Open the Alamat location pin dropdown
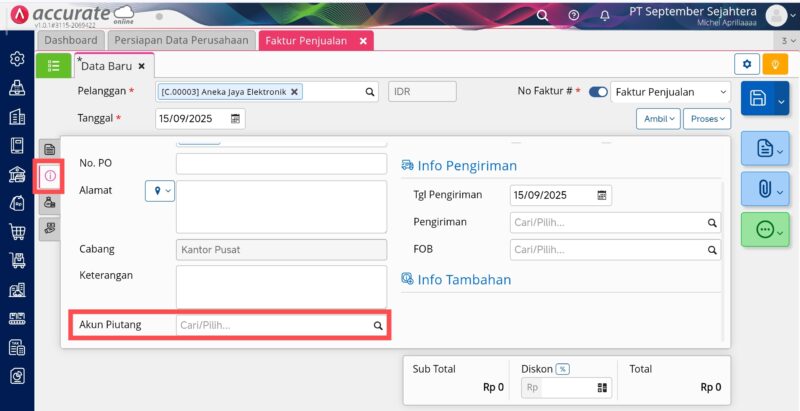This screenshot has height=411, width=800. tap(159, 190)
